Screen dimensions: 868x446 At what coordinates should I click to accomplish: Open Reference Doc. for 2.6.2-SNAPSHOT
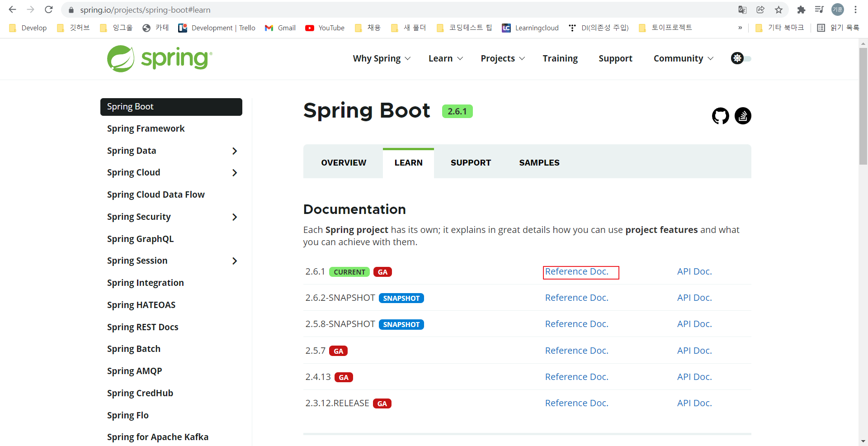[x=577, y=298]
